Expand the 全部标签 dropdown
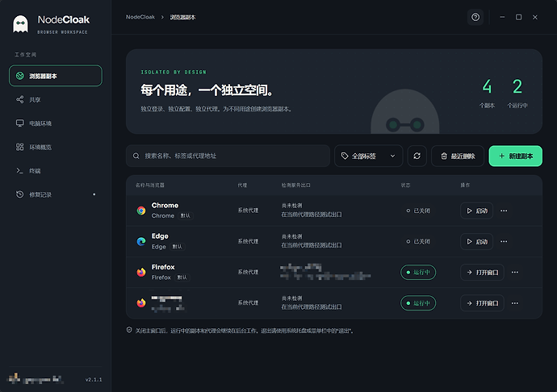The image size is (557, 392). point(368,156)
